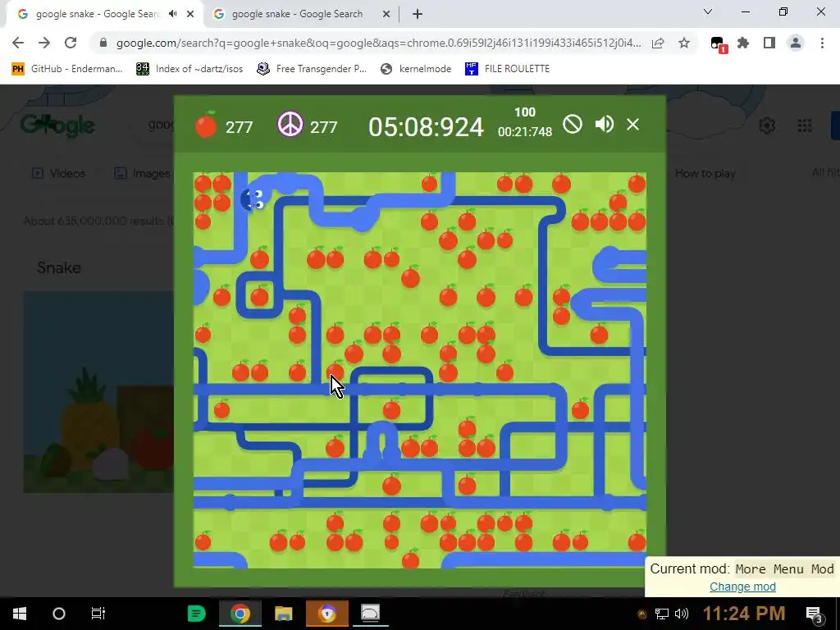Open the Google apps grid

tap(805, 126)
